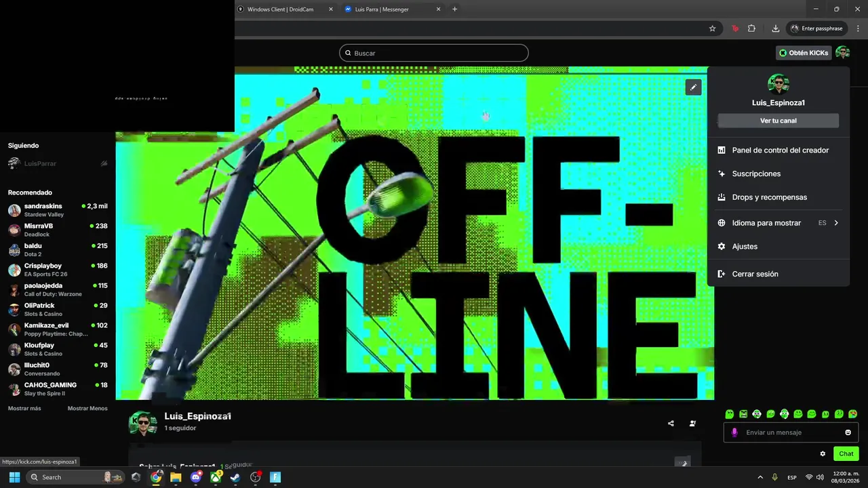Click the follow user icon beside share
Image resolution: width=868 pixels, height=488 pixels.
692,424
